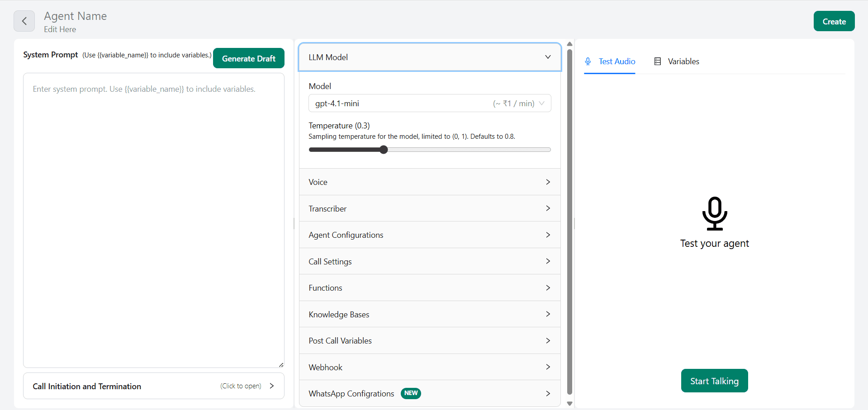Viewport: 868px width, 410px height.
Task: Click the large microphone icon
Action: [714, 213]
